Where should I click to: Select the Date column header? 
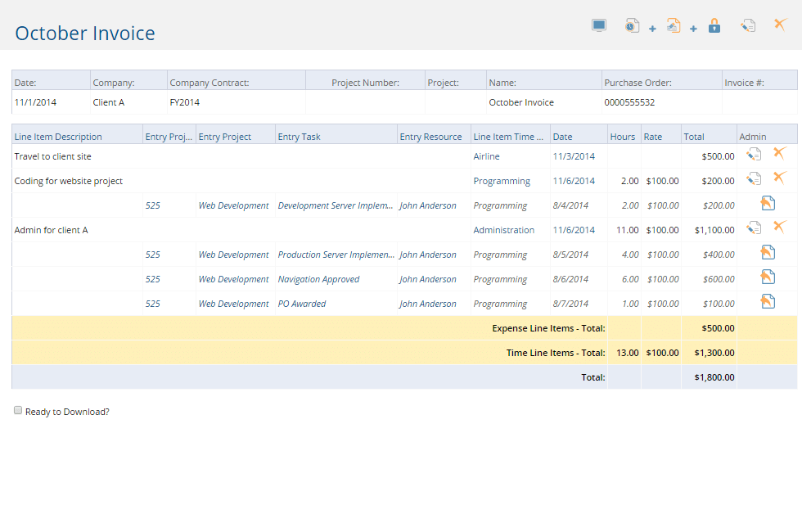coord(564,134)
